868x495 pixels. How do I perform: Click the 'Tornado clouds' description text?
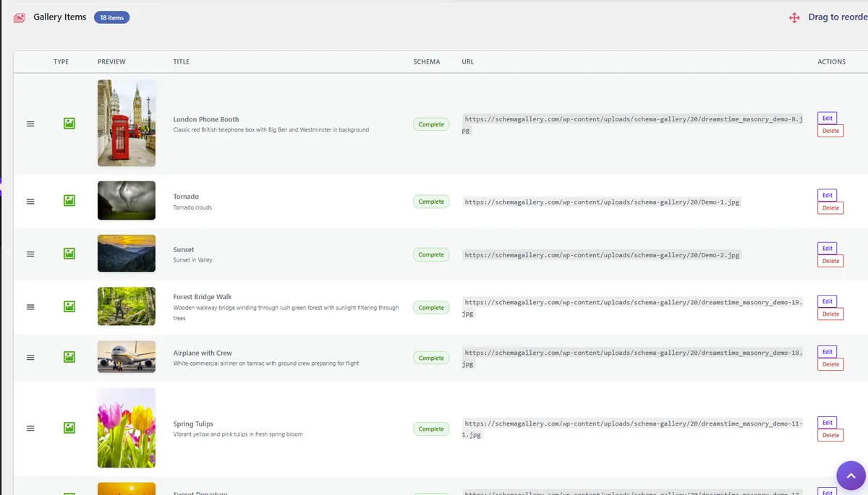tap(192, 207)
